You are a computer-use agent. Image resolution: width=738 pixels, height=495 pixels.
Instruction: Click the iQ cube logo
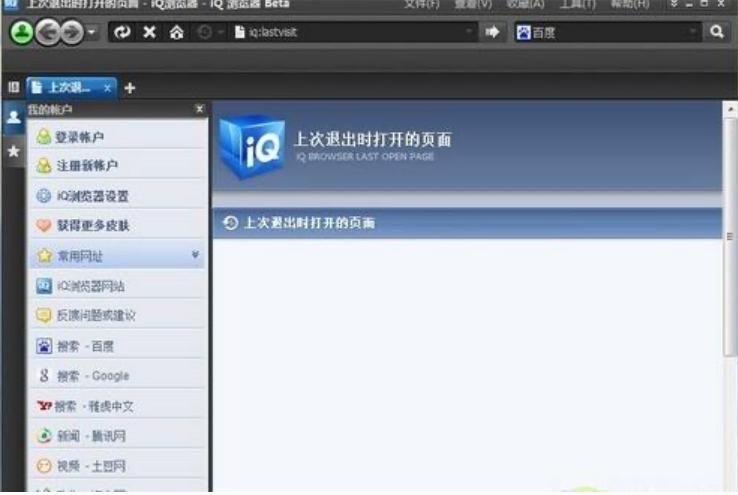click(252, 147)
